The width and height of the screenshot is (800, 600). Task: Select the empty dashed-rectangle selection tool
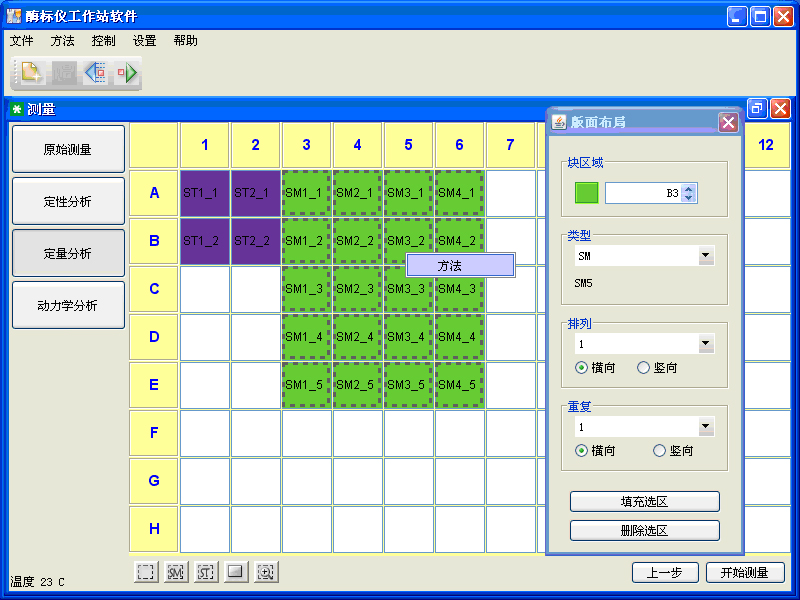tap(146, 572)
